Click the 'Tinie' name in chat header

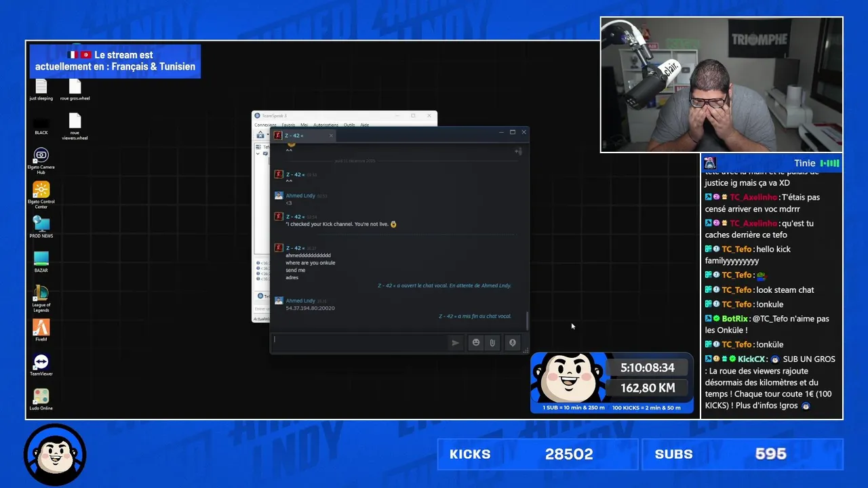coord(805,163)
